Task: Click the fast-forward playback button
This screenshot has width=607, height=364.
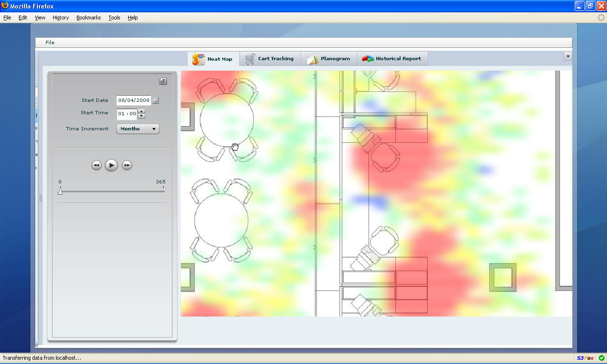Action: pos(127,165)
